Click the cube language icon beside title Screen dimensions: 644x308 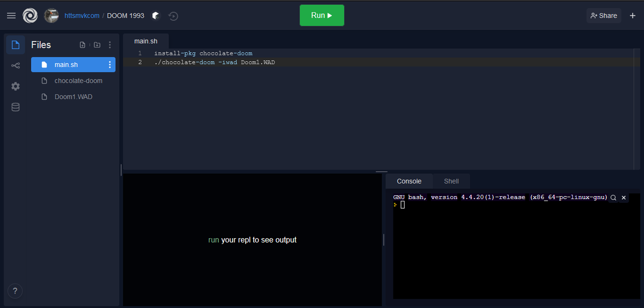tap(156, 16)
